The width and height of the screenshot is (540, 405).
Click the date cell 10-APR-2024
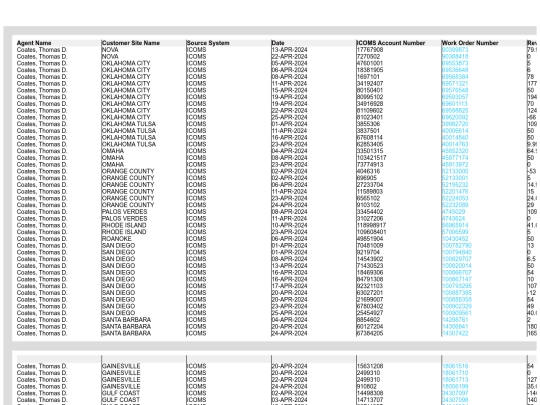click(x=290, y=225)
